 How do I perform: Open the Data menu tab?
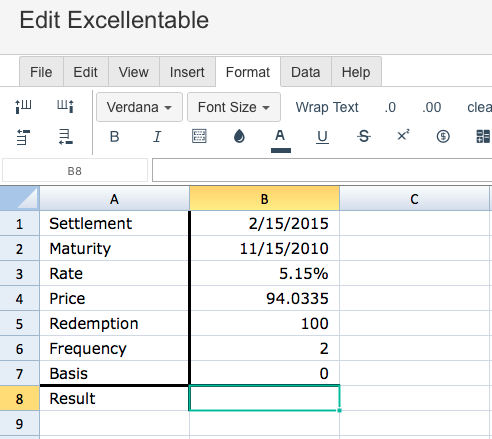(x=306, y=72)
